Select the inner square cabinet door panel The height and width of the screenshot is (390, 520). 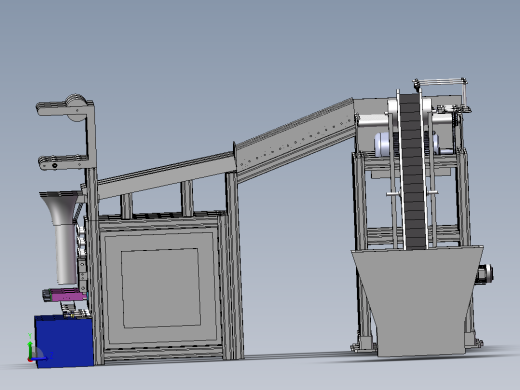click(161, 288)
